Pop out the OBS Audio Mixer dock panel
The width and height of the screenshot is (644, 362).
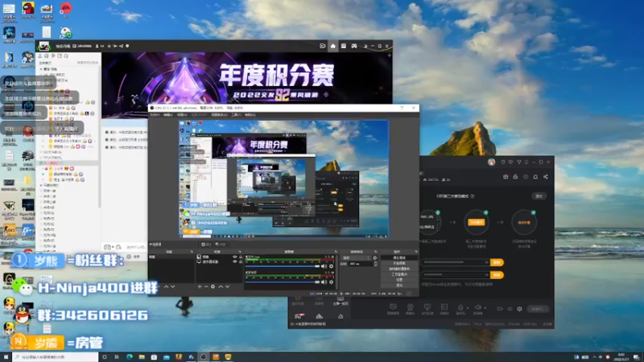click(x=336, y=252)
